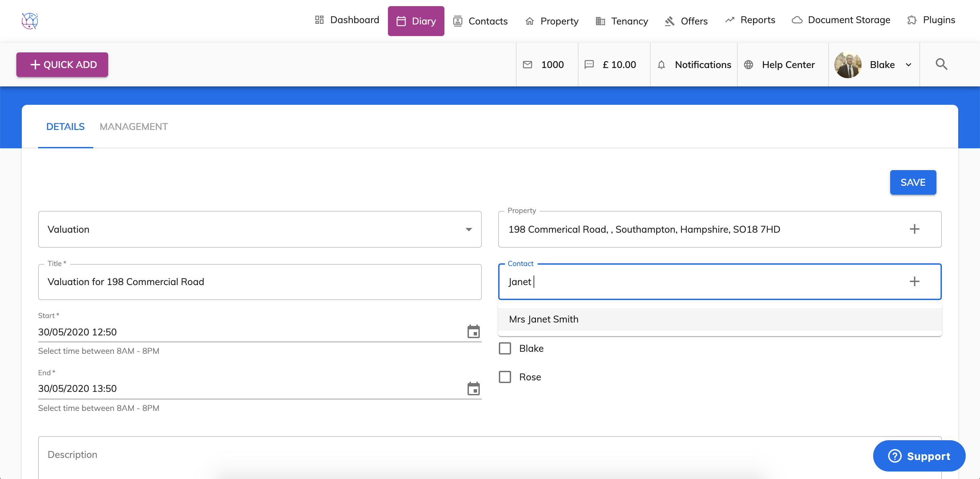
Task: Open Notifications bell
Action: [661, 65]
